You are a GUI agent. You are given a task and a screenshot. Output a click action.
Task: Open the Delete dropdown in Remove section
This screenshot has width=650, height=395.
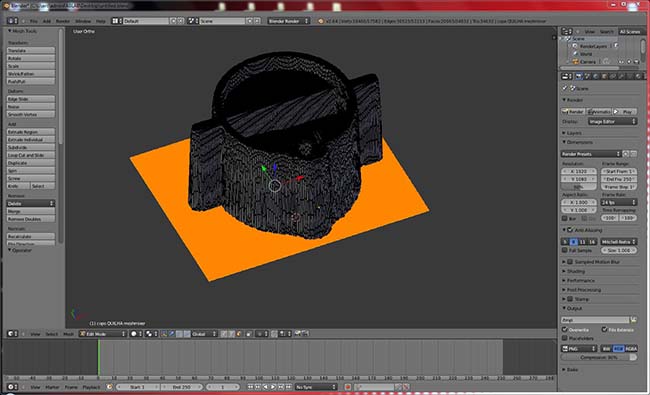point(31,204)
